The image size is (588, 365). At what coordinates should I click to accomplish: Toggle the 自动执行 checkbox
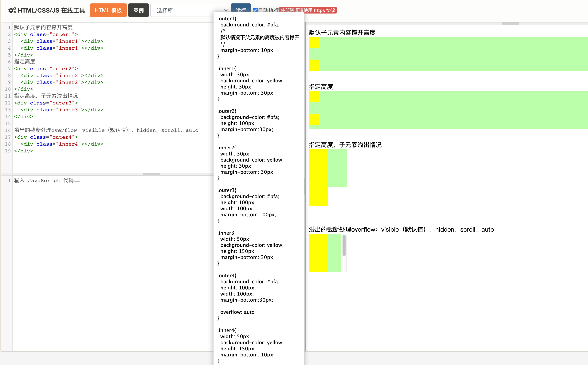[255, 10]
